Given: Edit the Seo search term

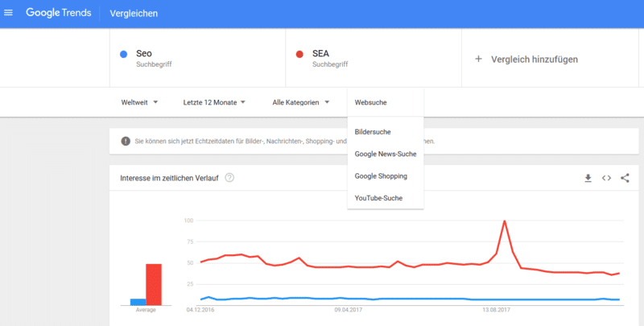Looking at the screenshot, I should click(x=144, y=53).
